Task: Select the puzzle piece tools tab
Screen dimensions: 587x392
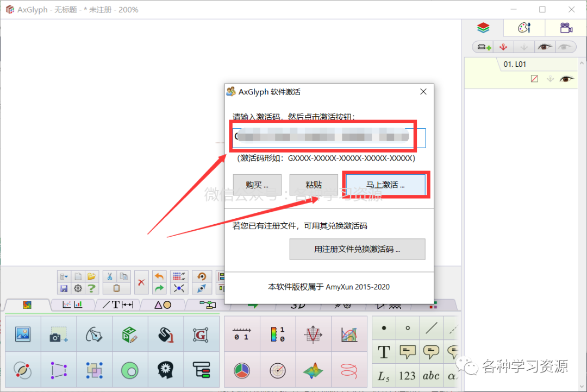Action: pos(27,305)
